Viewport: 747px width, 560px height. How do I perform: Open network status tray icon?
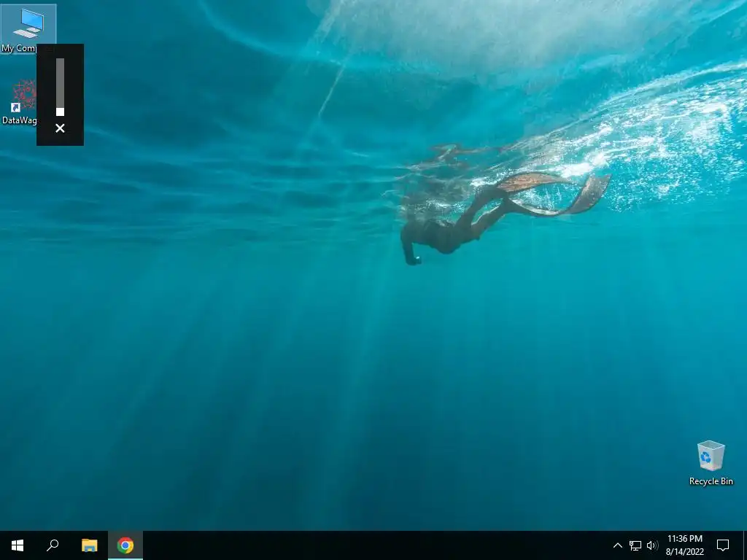click(x=635, y=545)
